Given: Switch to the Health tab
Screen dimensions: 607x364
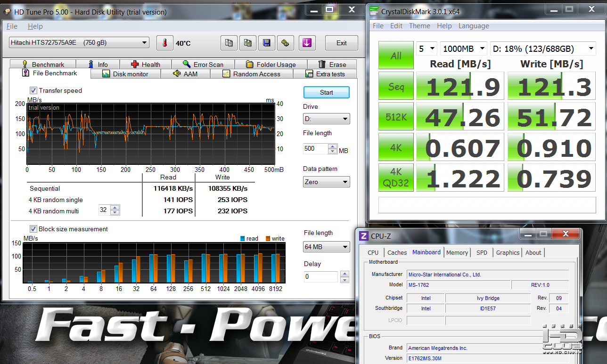Looking at the screenshot, I should (x=146, y=65).
